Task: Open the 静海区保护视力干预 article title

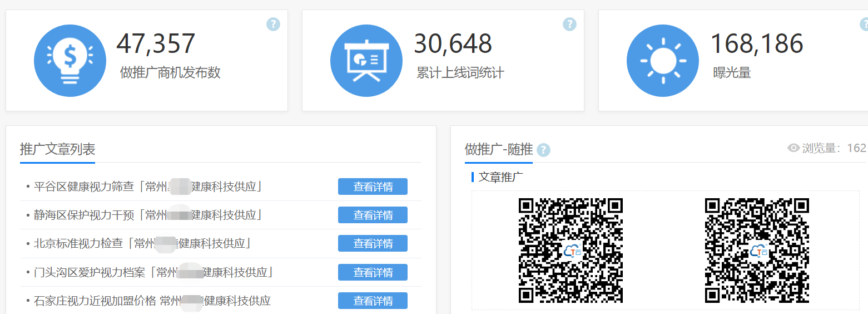Action: (x=148, y=215)
